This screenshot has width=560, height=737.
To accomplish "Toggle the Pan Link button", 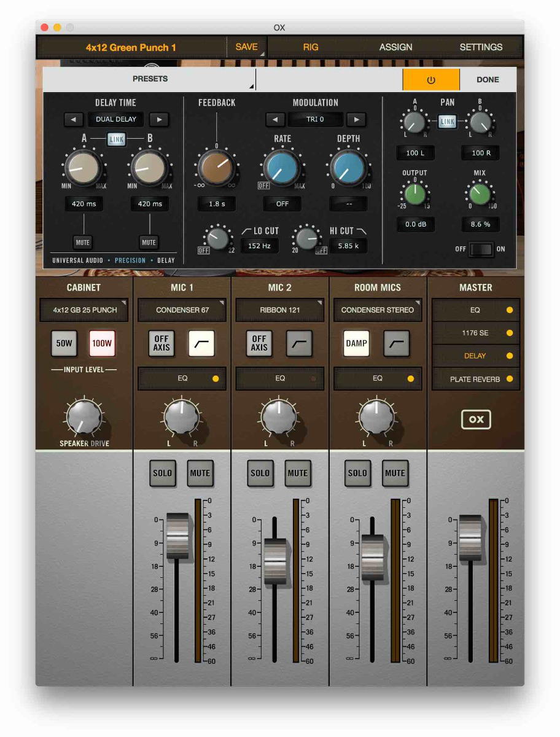I will pos(447,122).
